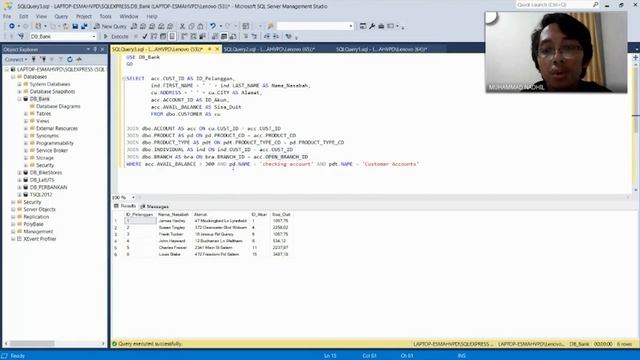Open the find combo box dropdown in the toolbar
The height and width of the screenshot is (360, 640).
pos(351,26)
